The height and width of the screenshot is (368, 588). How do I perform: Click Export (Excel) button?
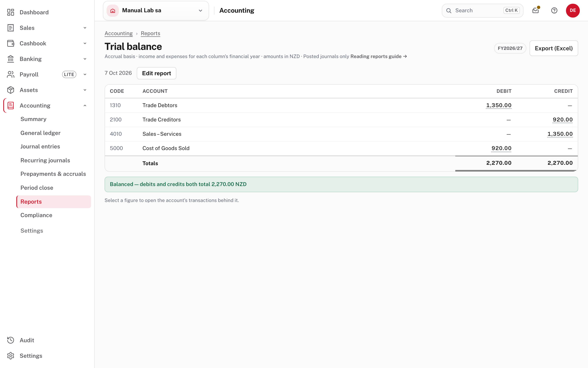point(554,48)
